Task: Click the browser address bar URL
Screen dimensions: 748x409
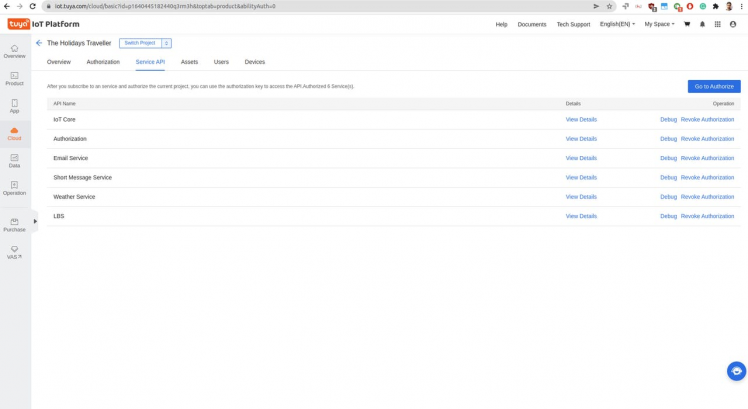Action: (x=165, y=6)
